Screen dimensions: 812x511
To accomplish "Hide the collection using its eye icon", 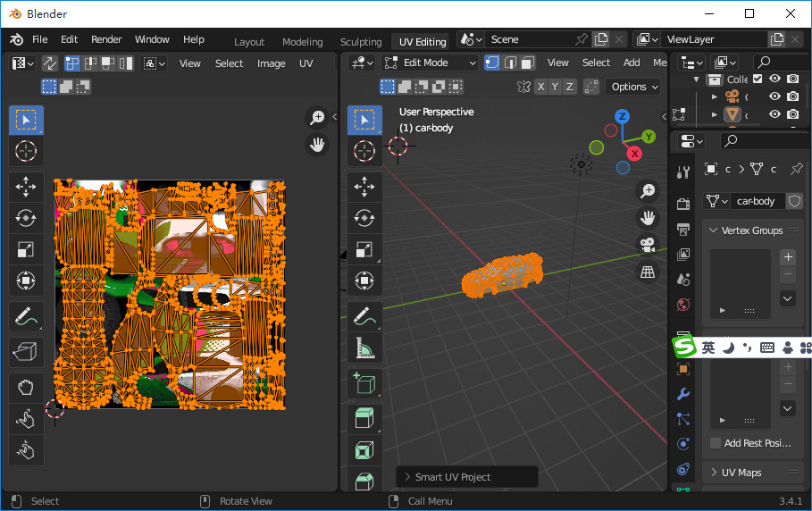I will click(774, 79).
